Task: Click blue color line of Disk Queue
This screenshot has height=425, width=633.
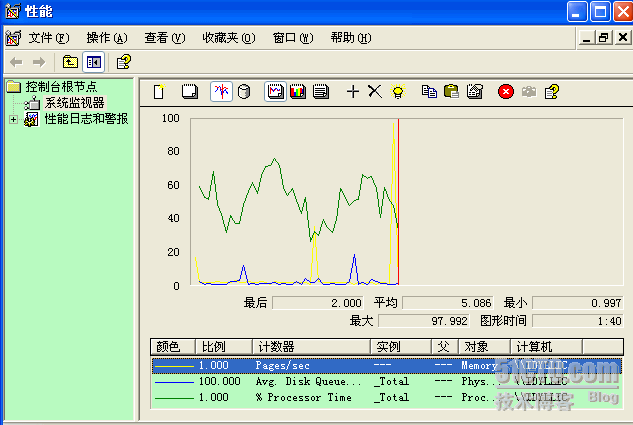Action: point(174,382)
